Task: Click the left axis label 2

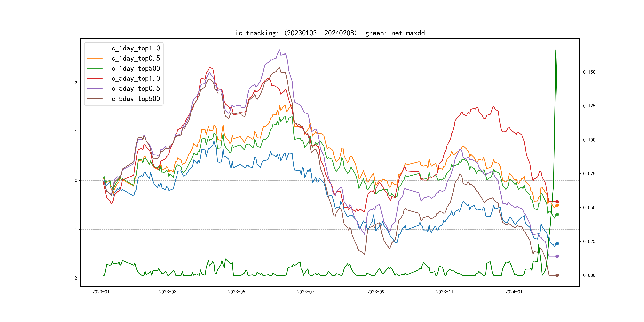Action: click(76, 83)
